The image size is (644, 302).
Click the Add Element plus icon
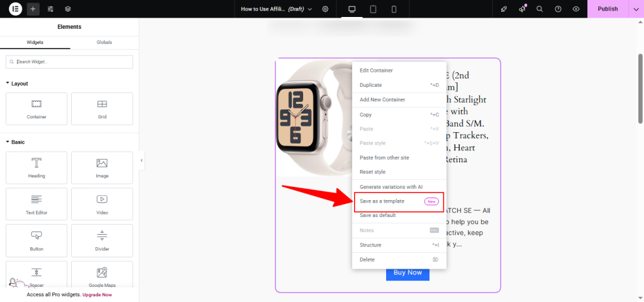coord(33,9)
